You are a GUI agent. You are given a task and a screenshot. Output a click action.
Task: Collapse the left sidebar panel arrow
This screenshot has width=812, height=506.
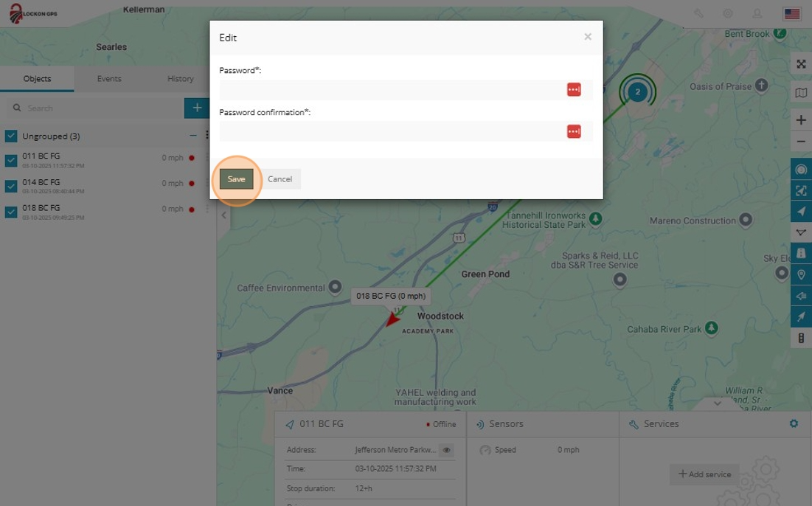223,215
